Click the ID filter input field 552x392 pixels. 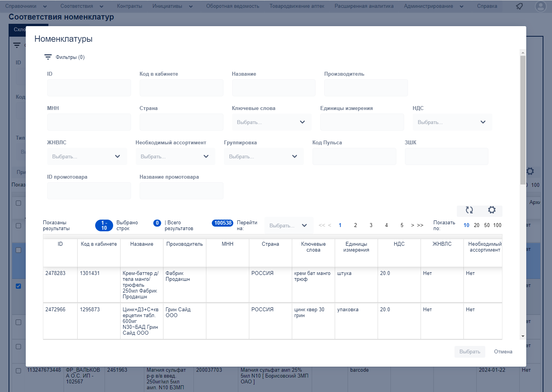tap(89, 88)
